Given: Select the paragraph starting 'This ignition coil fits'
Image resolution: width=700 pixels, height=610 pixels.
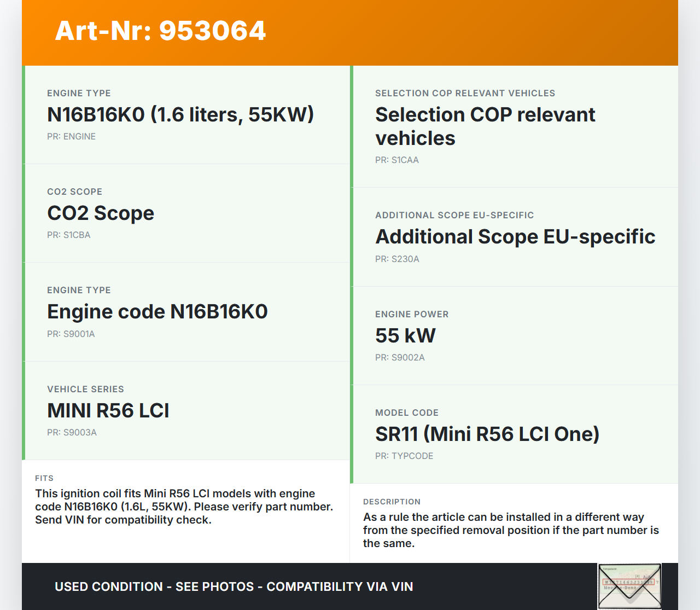Looking at the screenshot, I should (x=184, y=507).
